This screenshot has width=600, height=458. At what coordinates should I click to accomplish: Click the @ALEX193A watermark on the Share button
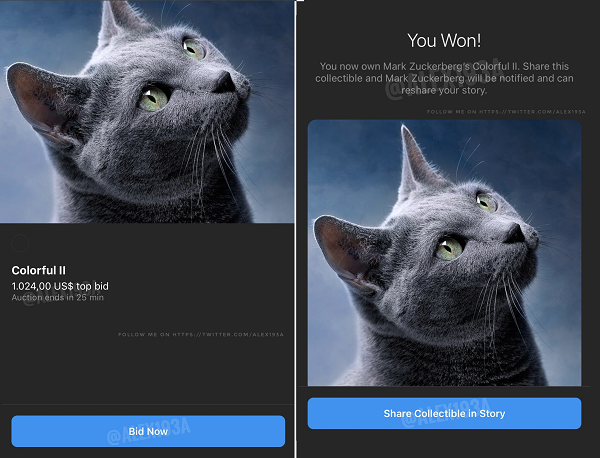[445, 413]
